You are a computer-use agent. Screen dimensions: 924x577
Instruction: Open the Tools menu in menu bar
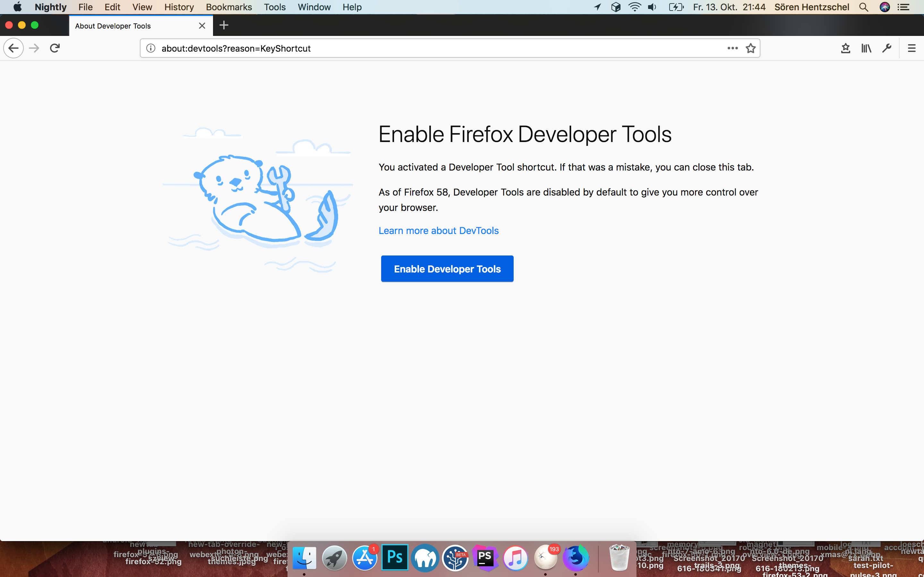point(275,7)
